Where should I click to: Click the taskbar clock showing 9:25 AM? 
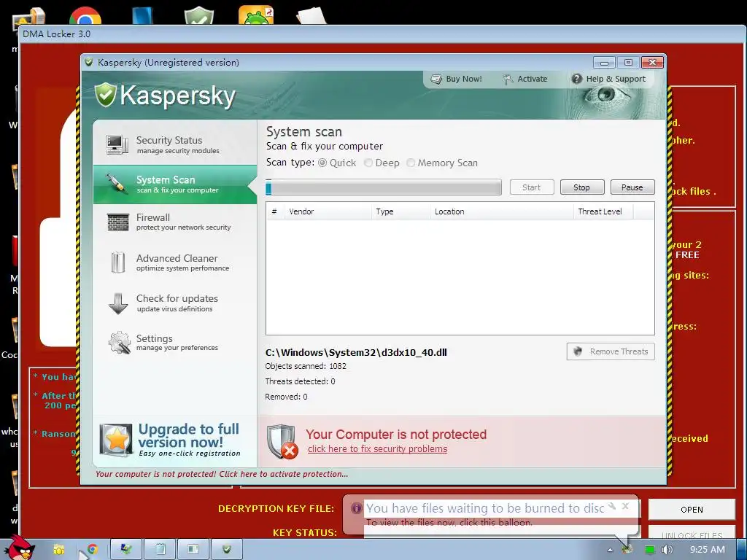[x=707, y=550]
